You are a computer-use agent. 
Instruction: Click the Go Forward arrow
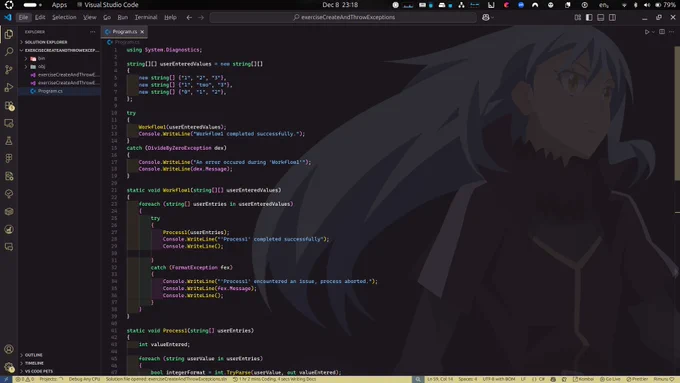(x=201, y=17)
